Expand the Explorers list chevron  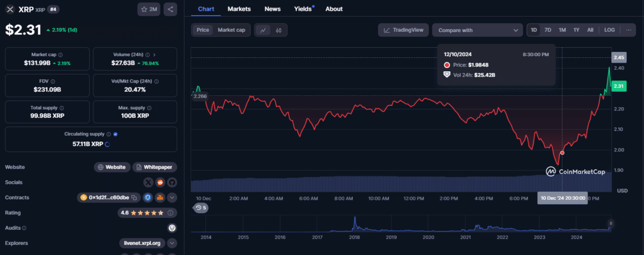(x=172, y=243)
